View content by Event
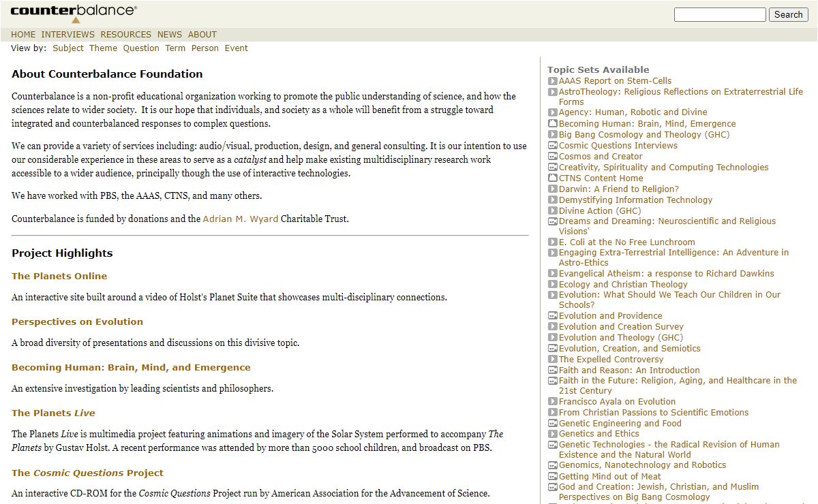Image resolution: width=818 pixels, height=504 pixels. 237,48
